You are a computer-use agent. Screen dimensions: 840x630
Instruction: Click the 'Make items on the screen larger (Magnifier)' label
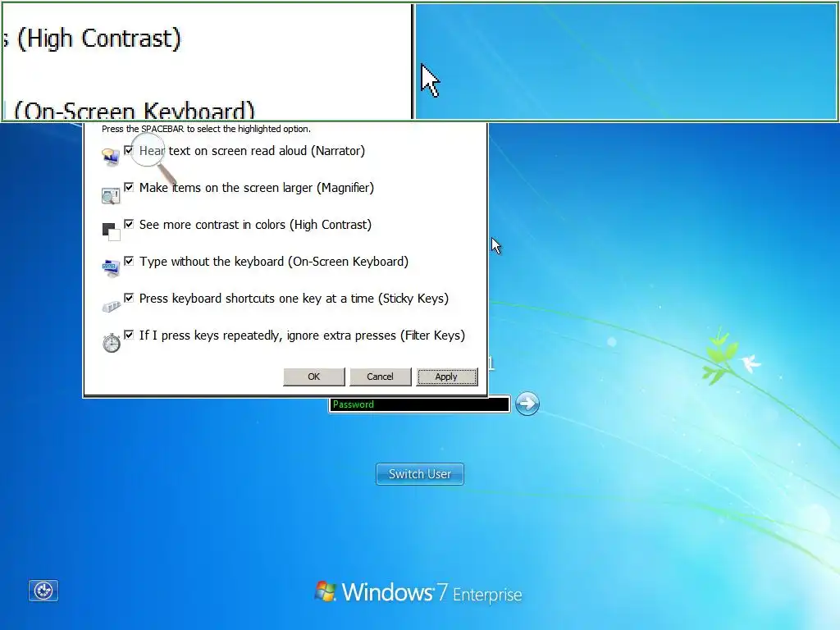tap(257, 188)
